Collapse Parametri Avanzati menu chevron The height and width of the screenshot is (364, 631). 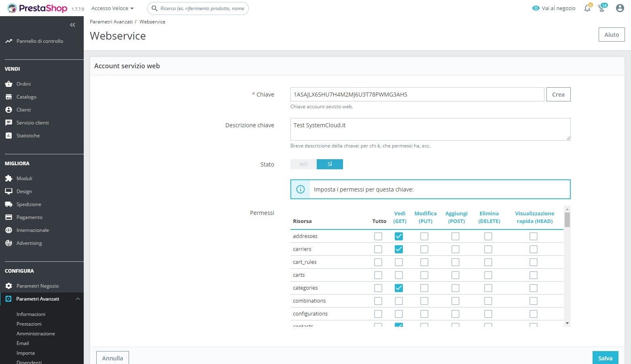78,299
